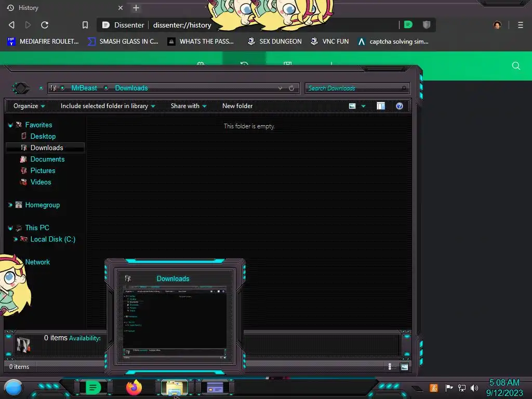This screenshot has height=399, width=532.
Task: Open Firefox from the taskbar
Action: coord(134,388)
